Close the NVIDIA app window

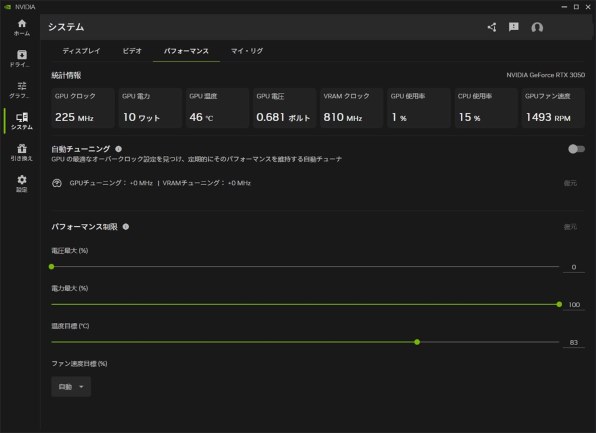[x=588, y=7]
